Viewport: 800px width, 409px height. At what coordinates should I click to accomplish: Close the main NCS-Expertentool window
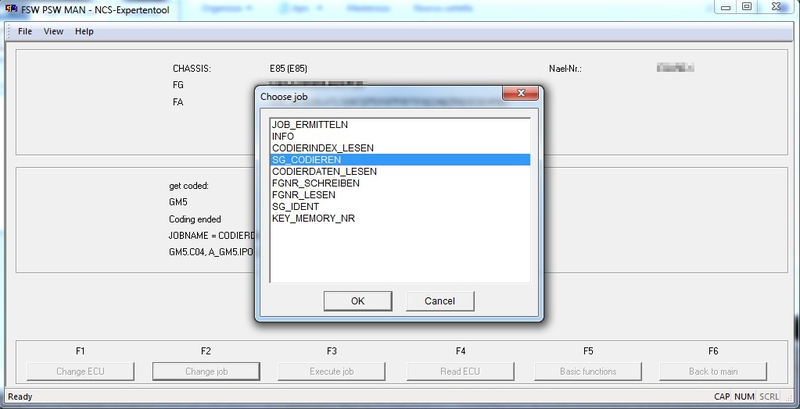click(777, 8)
